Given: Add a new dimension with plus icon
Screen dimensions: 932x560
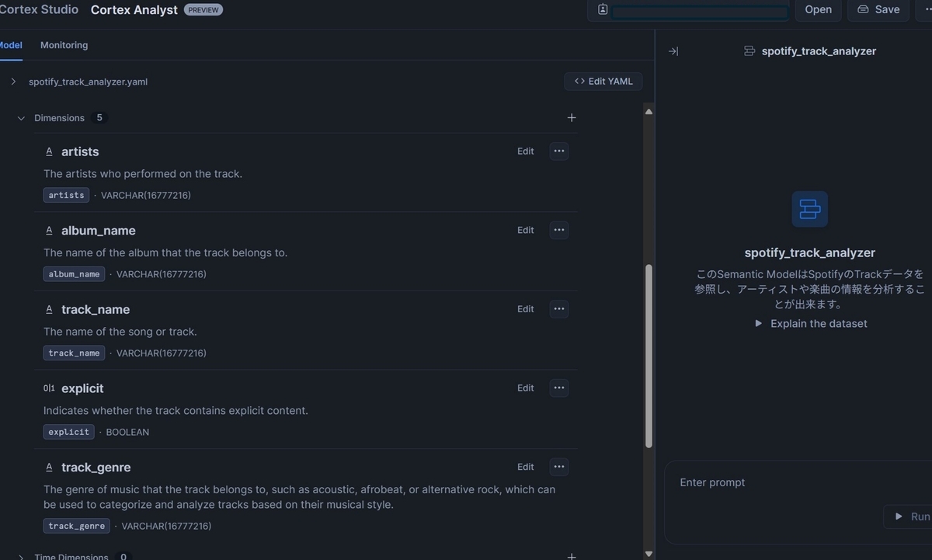Looking at the screenshot, I should click(x=572, y=118).
